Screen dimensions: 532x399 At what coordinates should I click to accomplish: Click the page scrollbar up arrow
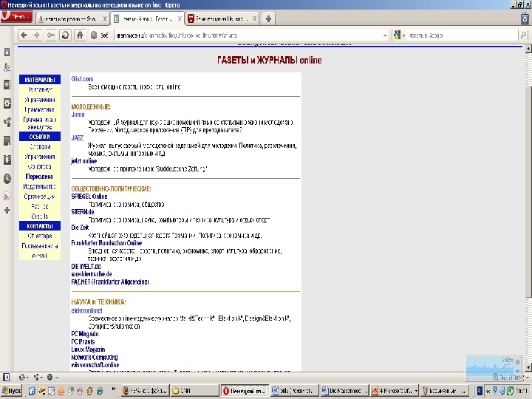click(x=528, y=49)
